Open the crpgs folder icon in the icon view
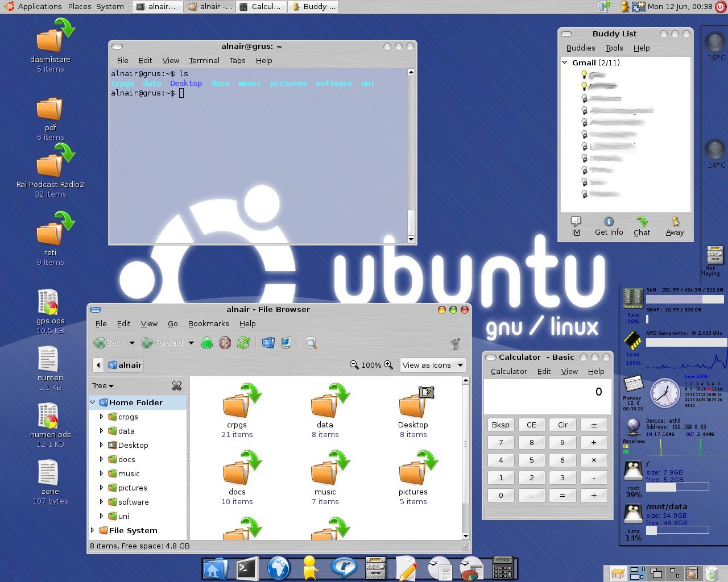728x582 pixels. click(241, 401)
